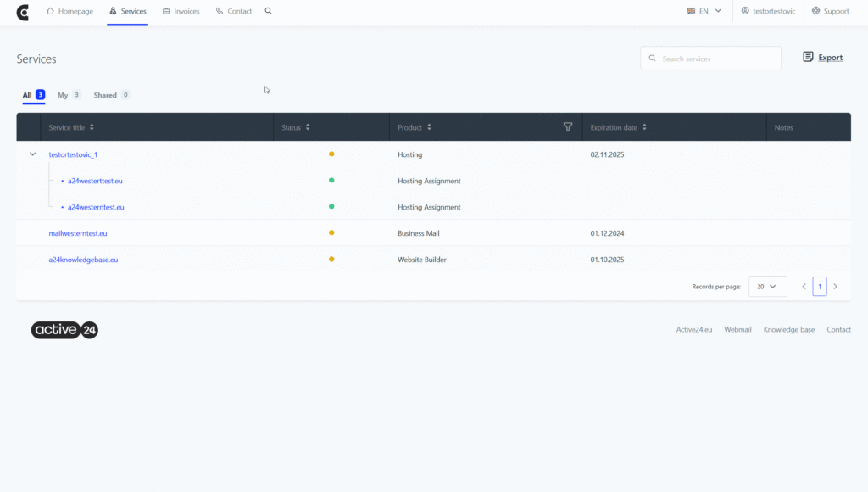Screen dimensions: 868x492
Task: Sort by Product column arrows
Action: tap(429, 127)
